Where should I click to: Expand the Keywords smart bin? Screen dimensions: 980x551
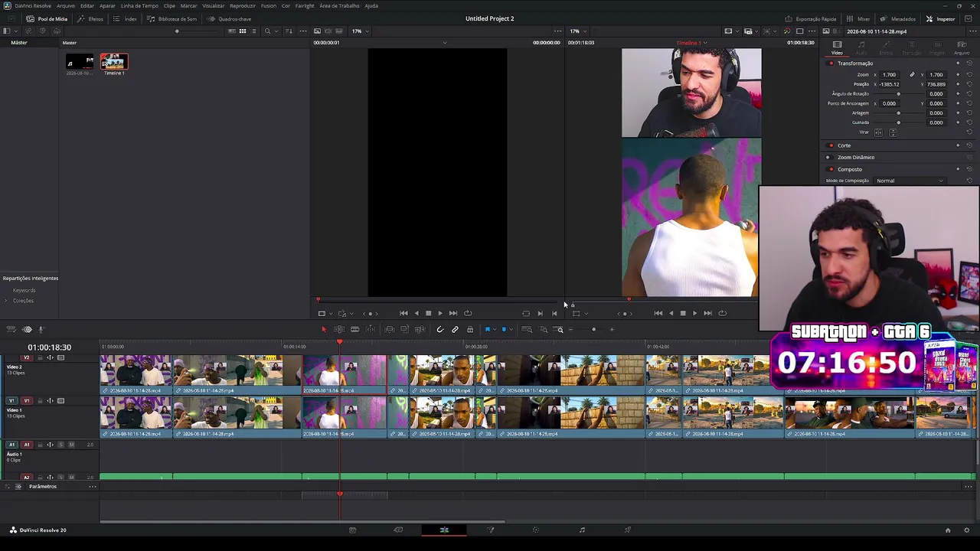(24, 290)
